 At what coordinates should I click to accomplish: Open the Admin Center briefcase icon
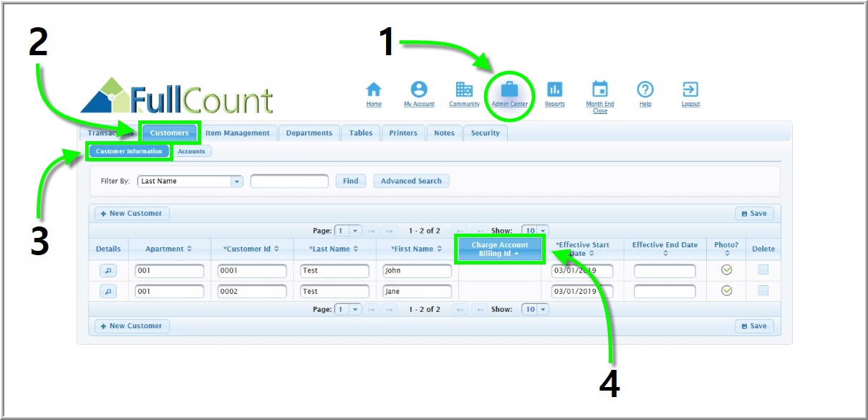[509, 90]
